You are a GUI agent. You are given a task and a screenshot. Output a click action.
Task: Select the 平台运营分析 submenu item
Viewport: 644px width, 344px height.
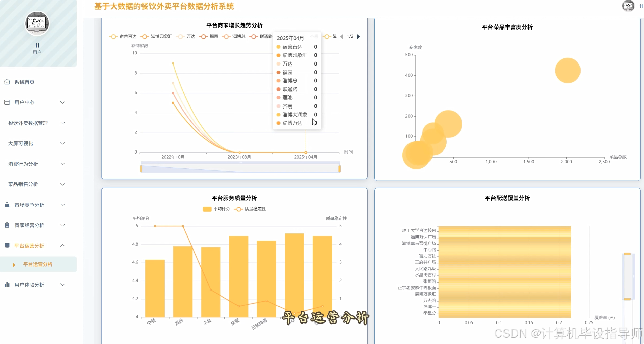click(x=37, y=264)
